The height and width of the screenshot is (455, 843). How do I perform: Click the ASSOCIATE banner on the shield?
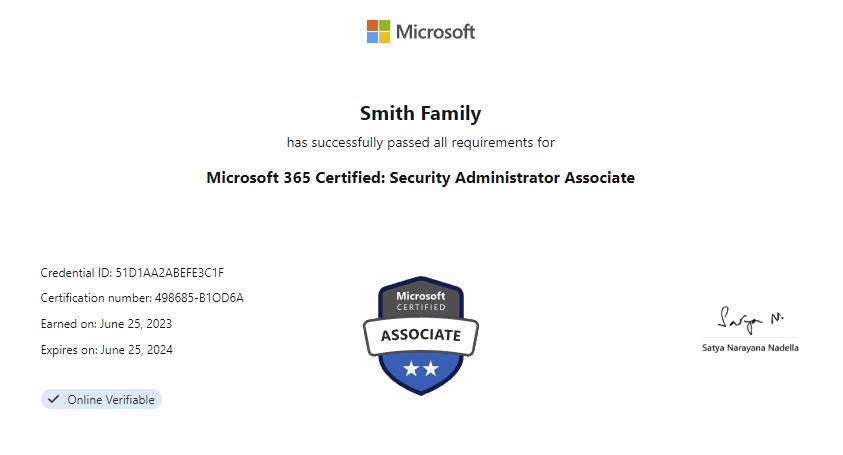[421, 335]
